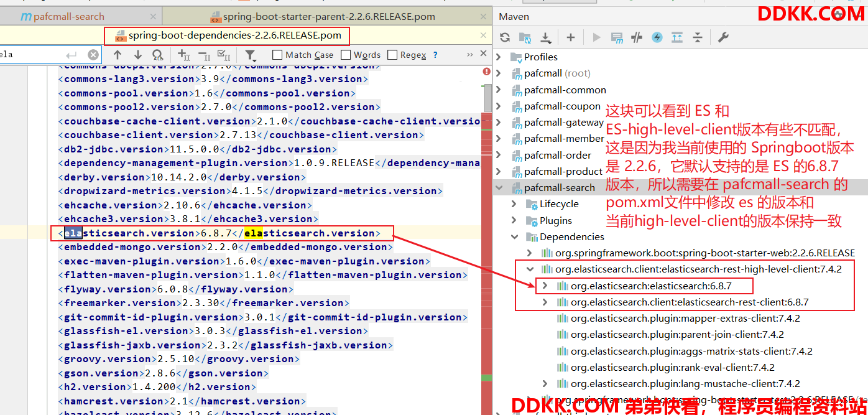Unselect the last occurrence icon

click(203, 55)
